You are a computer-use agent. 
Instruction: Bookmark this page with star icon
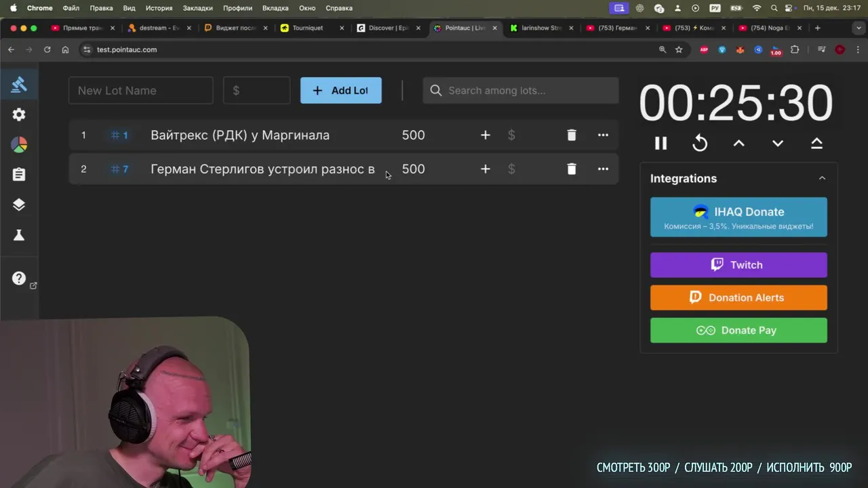679,49
